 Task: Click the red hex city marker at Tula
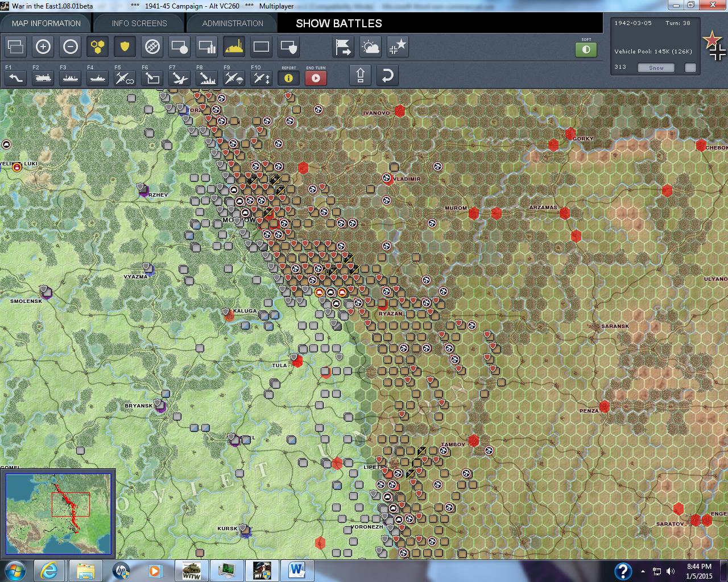pos(297,360)
